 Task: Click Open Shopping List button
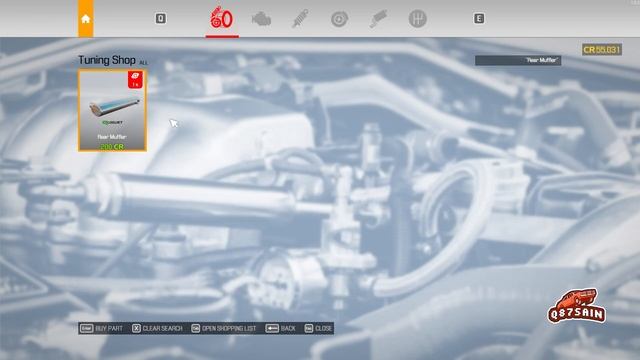[224, 328]
